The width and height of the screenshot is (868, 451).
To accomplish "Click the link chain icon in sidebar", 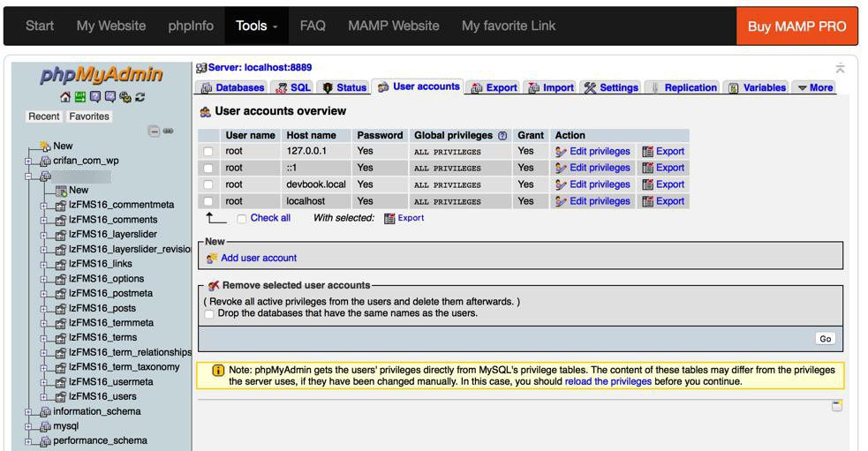I will point(169,132).
